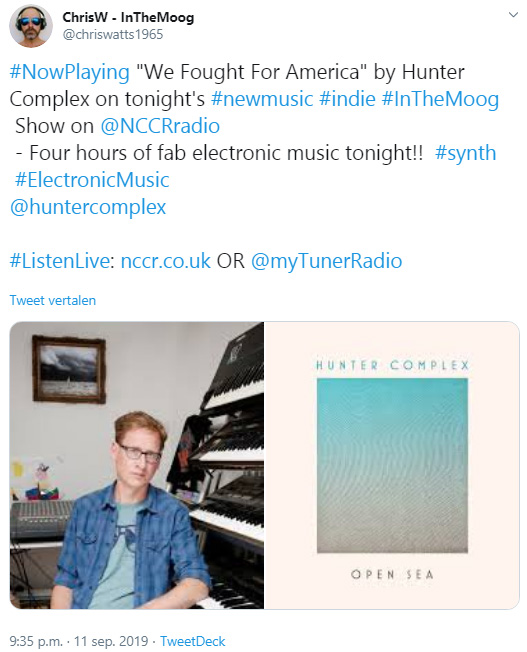Click the #ElectronicMusic hashtag
The width and height of the screenshot is (527, 652).
pos(92,180)
